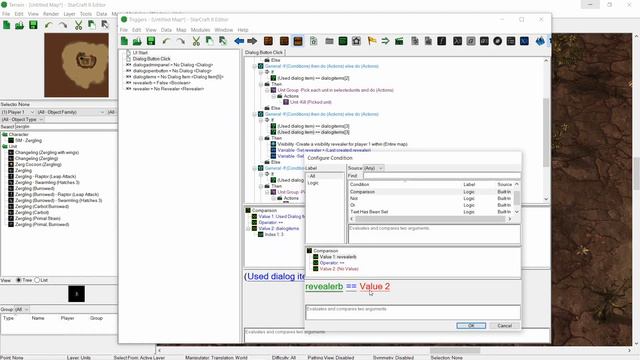Viewport: 640px width, 360px height.
Task: Click Open document icon in Terrain window toolbar
Action: click(19, 25)
